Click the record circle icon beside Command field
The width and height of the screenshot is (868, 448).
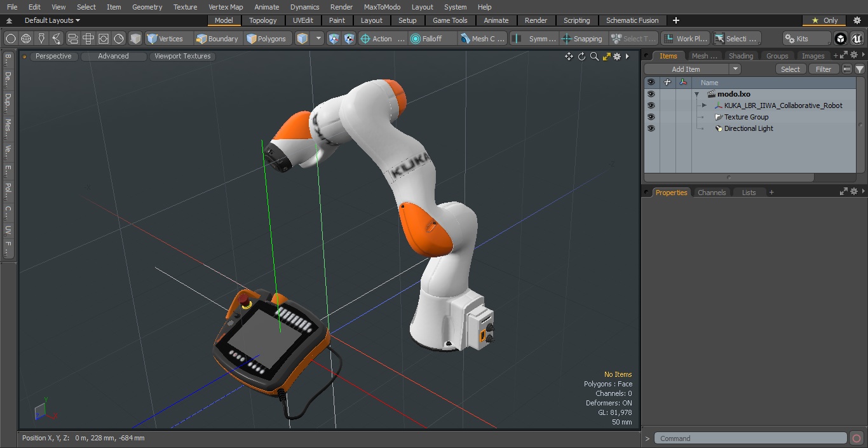[x=857, y=438]
